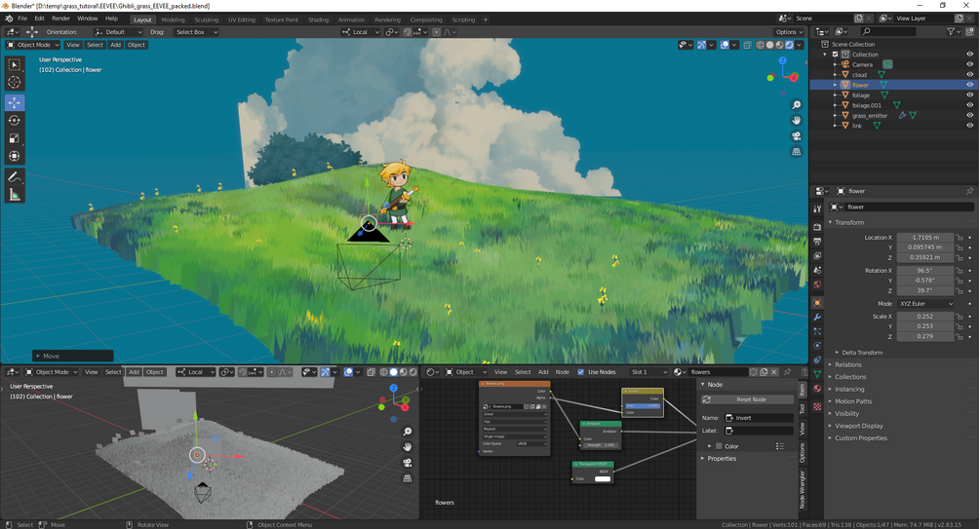980x529 pixels.
Task: Choose the Measure tool
Action: (x=14, y=196)
